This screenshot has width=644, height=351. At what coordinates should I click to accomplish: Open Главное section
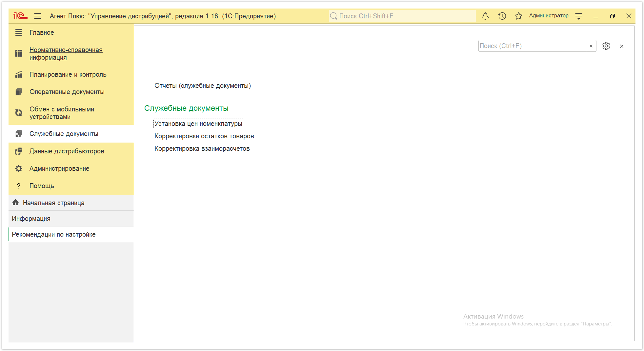[42, 32]
